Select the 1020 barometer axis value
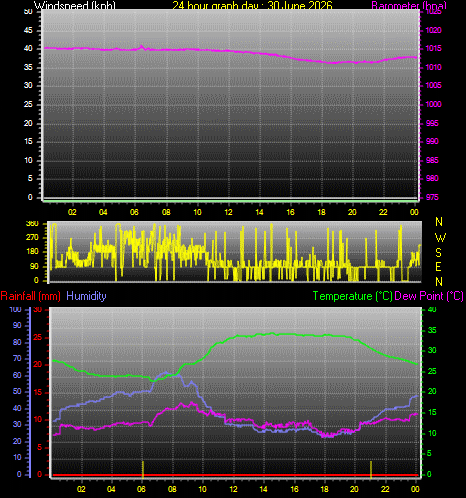The width and height of the screenshot is (466, 498). (433, 30)
